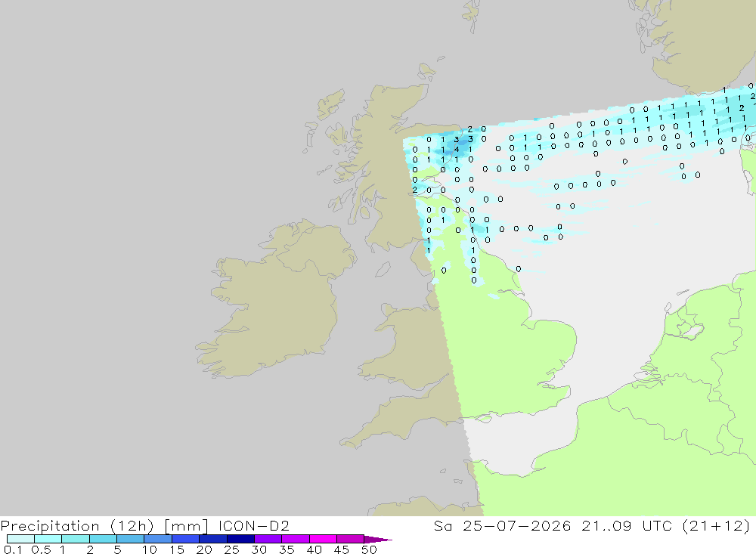This screenshot has height=554, width=756.
Task: Click the 20–25 mm dark blue swatch
Action: coord(212,539)
